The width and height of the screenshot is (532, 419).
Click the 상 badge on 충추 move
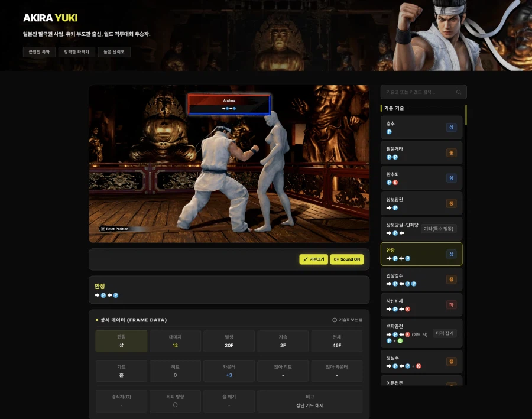click(x=451, y=128)
